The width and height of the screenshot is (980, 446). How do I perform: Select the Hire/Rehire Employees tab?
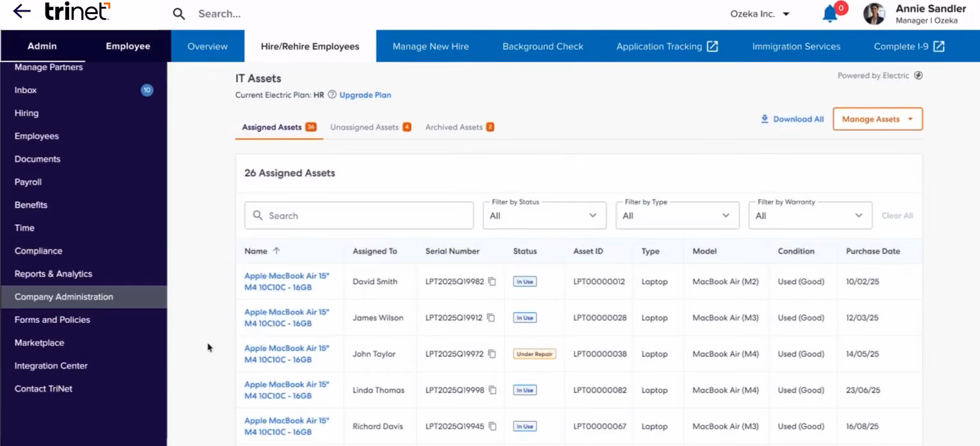click(310, 46)
